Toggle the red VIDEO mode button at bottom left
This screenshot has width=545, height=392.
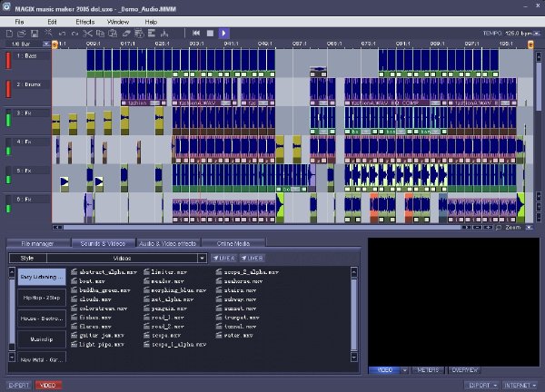[x=48, y=385]
